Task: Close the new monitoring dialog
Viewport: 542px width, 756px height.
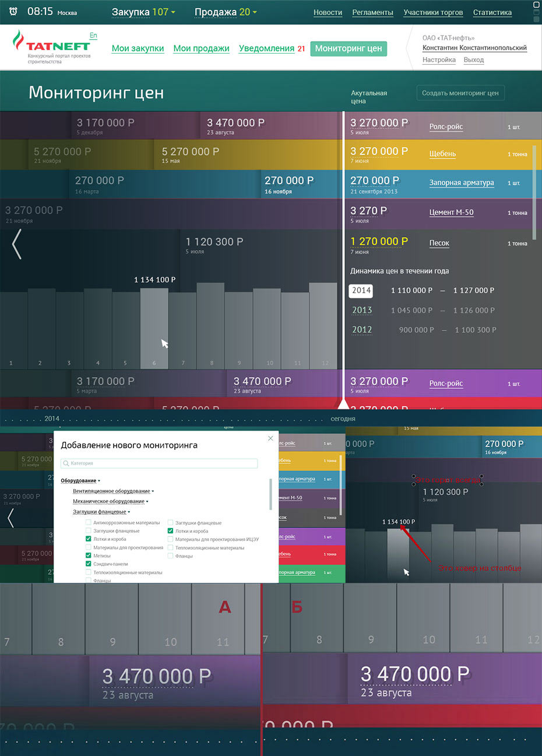Action: pos(270,438)
